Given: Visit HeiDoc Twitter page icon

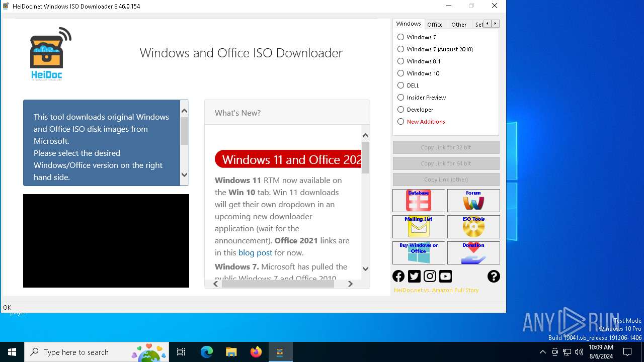Looking at the screenshot, I should coord(414,276).
